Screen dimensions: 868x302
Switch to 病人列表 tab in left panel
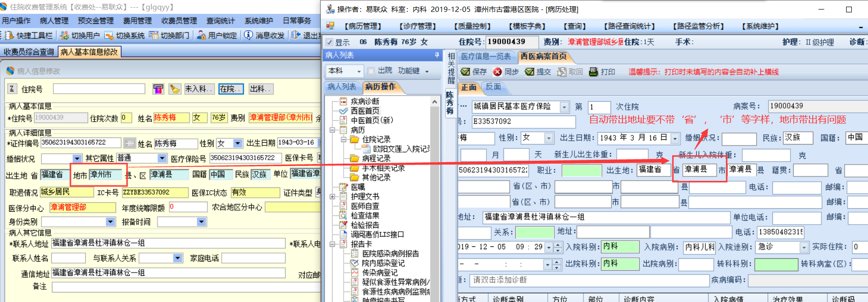(342, 87)
